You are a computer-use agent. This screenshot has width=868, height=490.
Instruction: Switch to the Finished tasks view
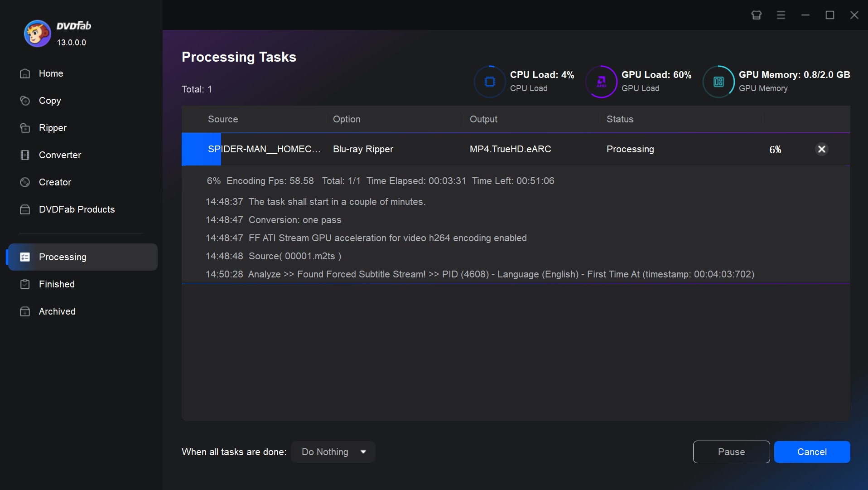(56, 284)
